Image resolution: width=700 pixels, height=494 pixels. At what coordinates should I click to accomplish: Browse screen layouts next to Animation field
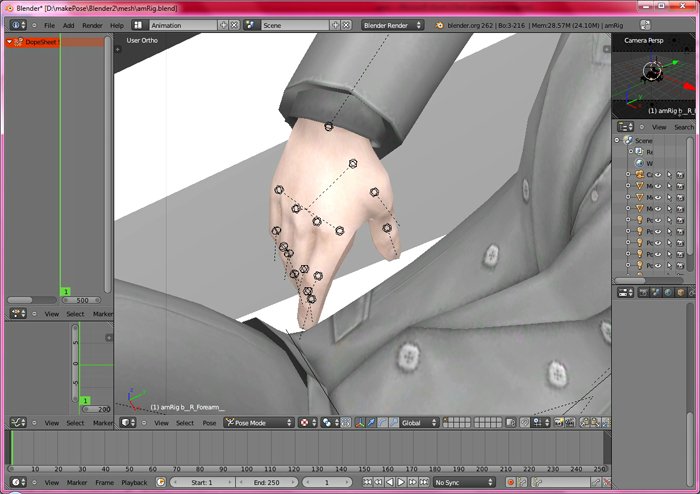coord(138,25)
